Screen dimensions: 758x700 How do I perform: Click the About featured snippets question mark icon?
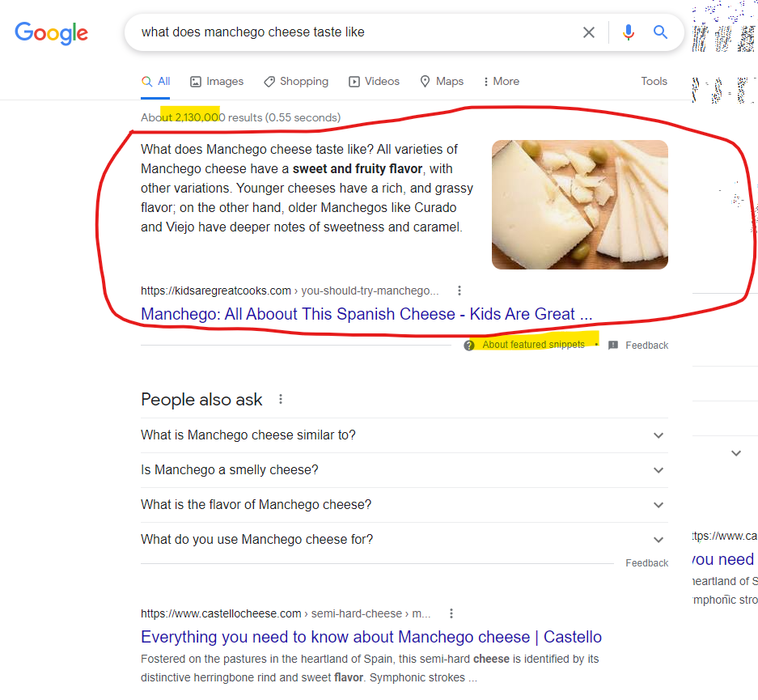(468, 346)
